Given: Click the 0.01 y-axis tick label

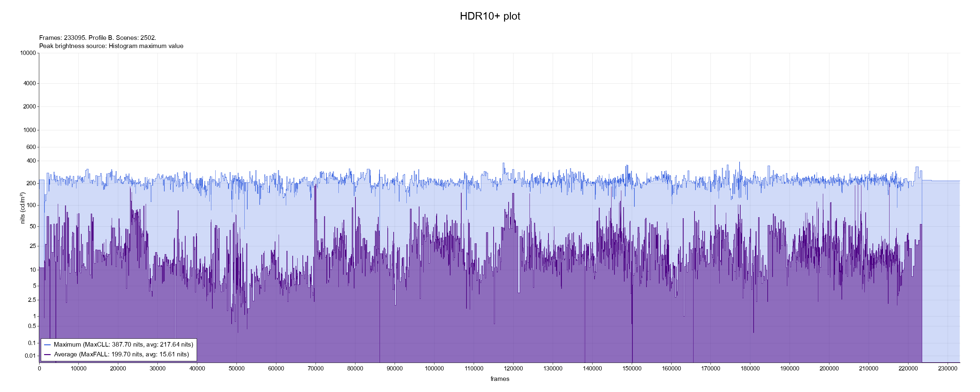Looking at the screenshot, I should [x=30, y=356].
